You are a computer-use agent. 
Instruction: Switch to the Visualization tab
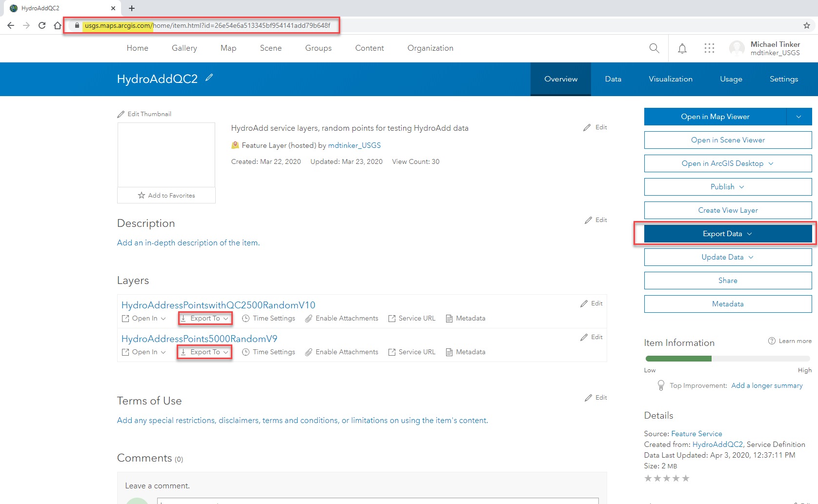pos(671,79)
